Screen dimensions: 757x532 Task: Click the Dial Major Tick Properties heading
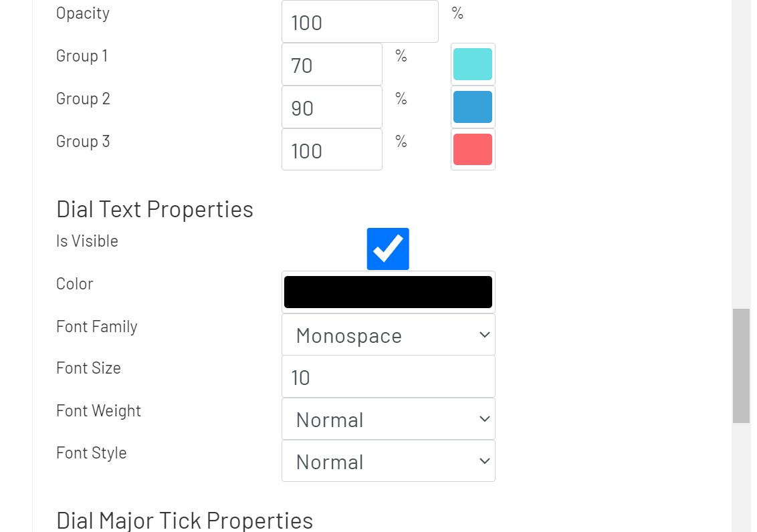[x=185, y=520]
